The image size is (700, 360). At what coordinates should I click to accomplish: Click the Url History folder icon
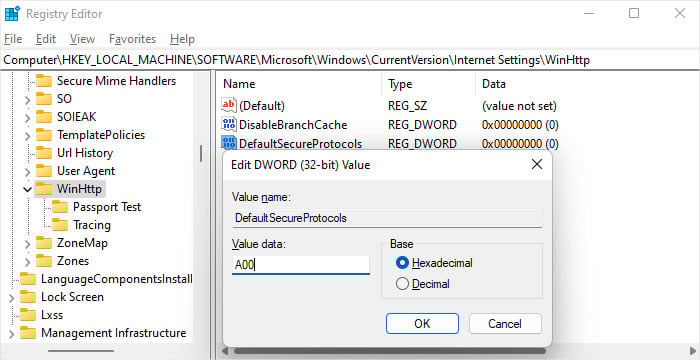(x=44, y=153)
